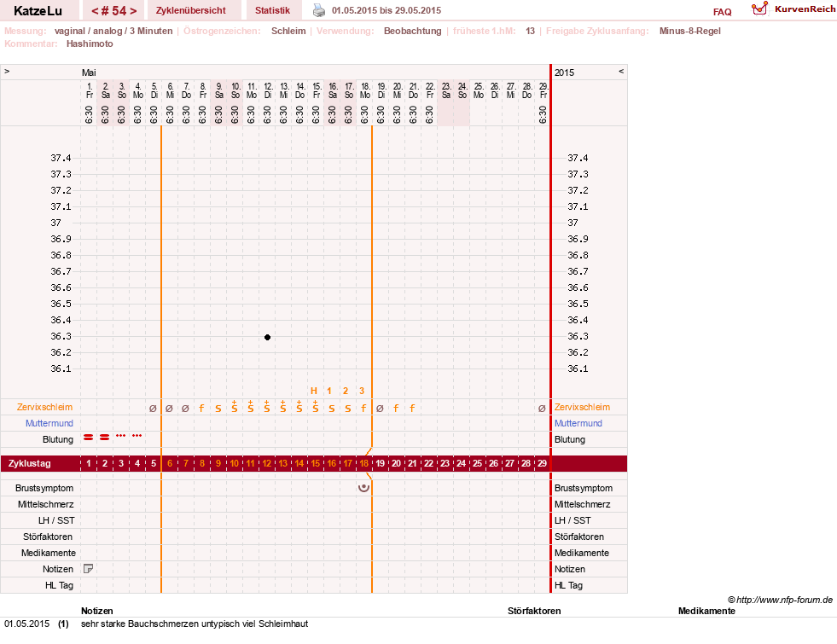837x644 pixels.
Task: Expand chart with left-edge arrow
Action: click(7, 72)
